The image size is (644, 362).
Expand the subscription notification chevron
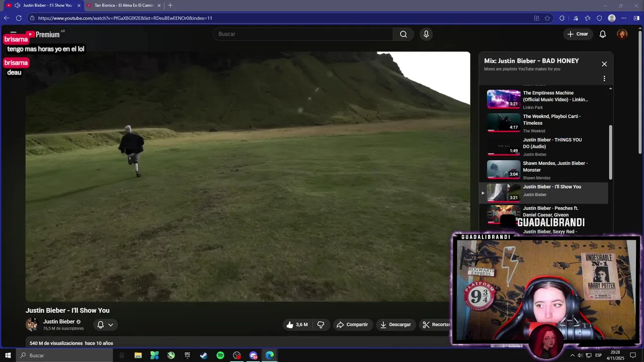[111, 325]
